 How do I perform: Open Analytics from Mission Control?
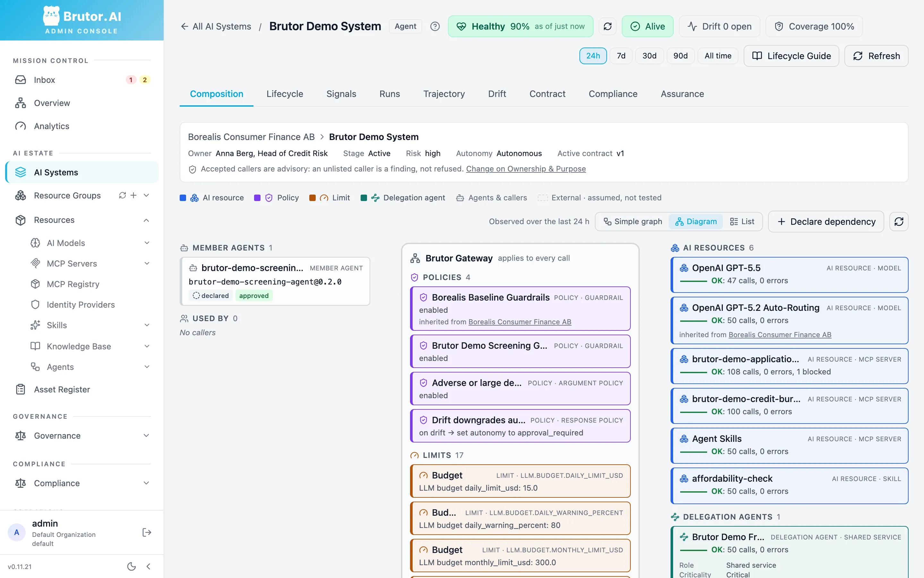pyautogui.click(x=82, y=126)
